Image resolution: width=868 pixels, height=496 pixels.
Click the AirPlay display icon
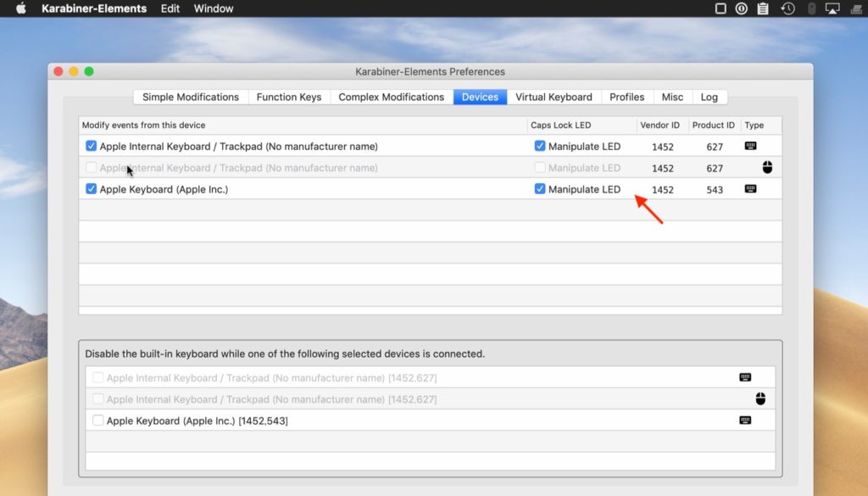(832, 8)
